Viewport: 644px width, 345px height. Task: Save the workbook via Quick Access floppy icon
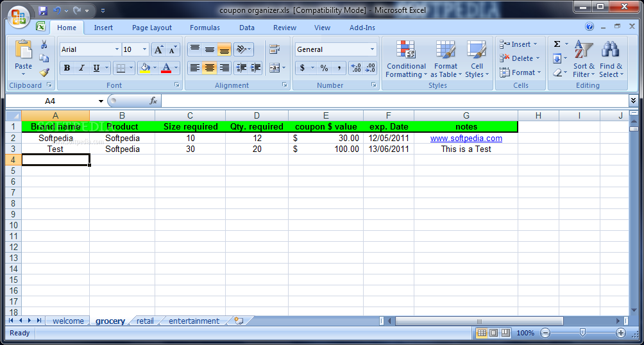(x=43, y=10)
